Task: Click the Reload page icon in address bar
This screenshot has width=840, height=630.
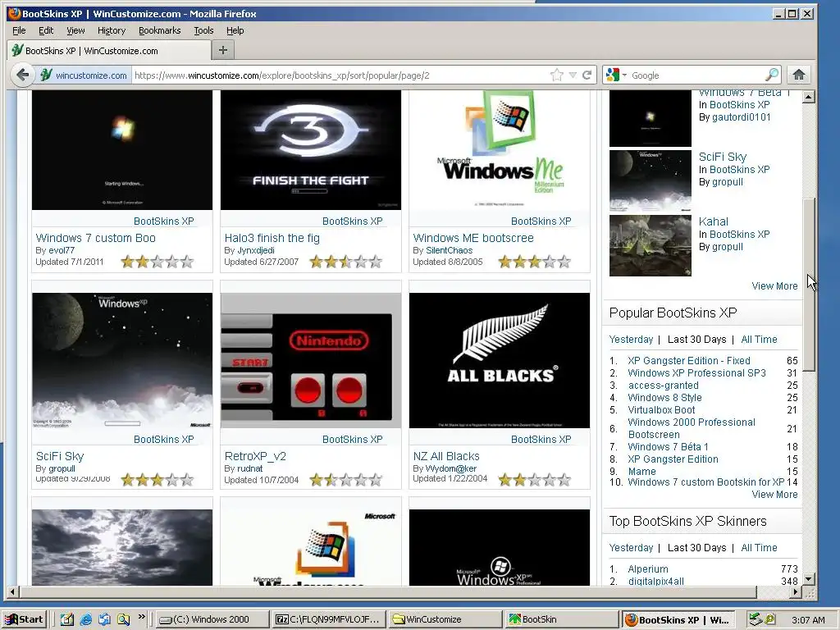Action: (587, 75)
